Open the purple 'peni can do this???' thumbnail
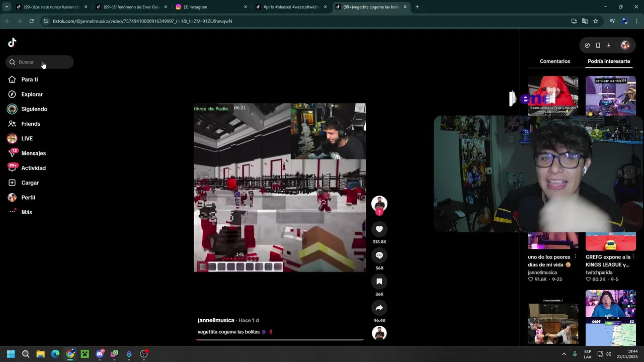Image resolution: width=644 pixels, height=362 pixels. pos(611,96)
